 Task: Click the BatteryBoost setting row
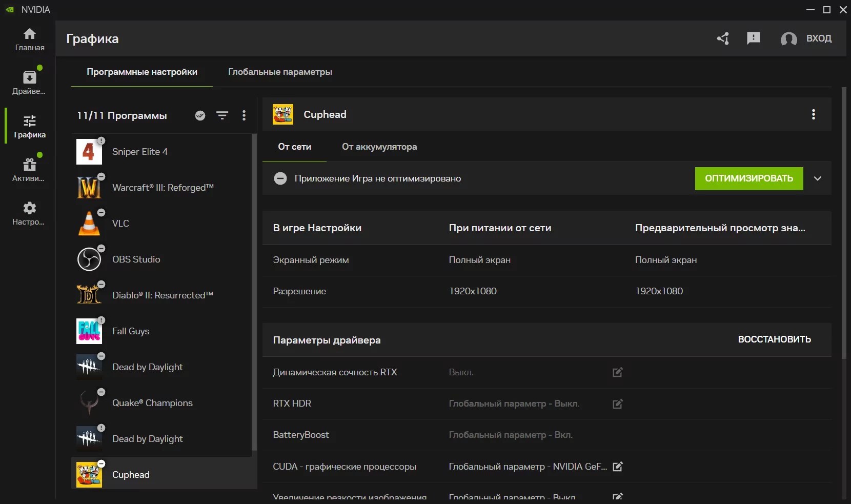point(546,435)
